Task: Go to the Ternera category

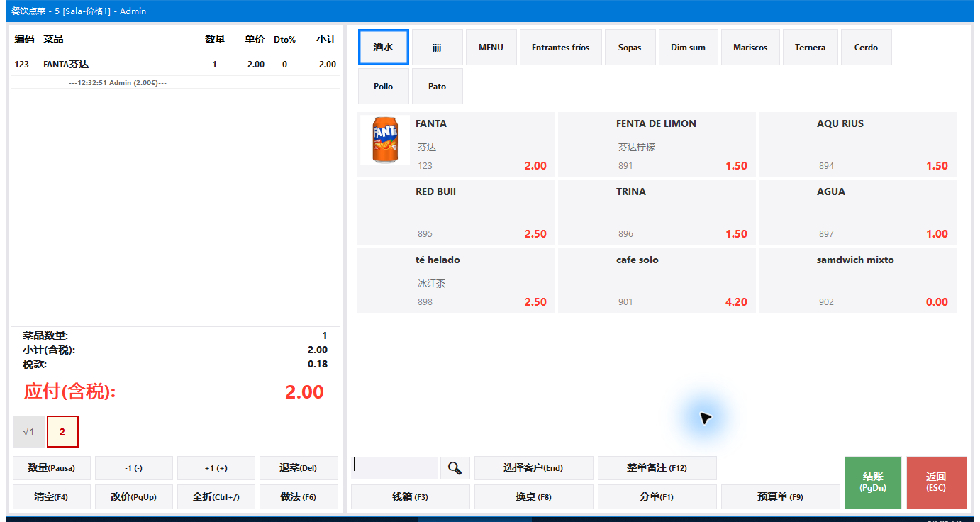Action: click(x=810, y=48)
